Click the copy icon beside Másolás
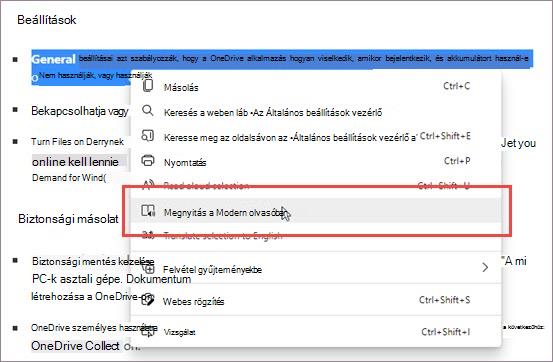This screenshot has width=553, height=362. [x=148, y=86]
